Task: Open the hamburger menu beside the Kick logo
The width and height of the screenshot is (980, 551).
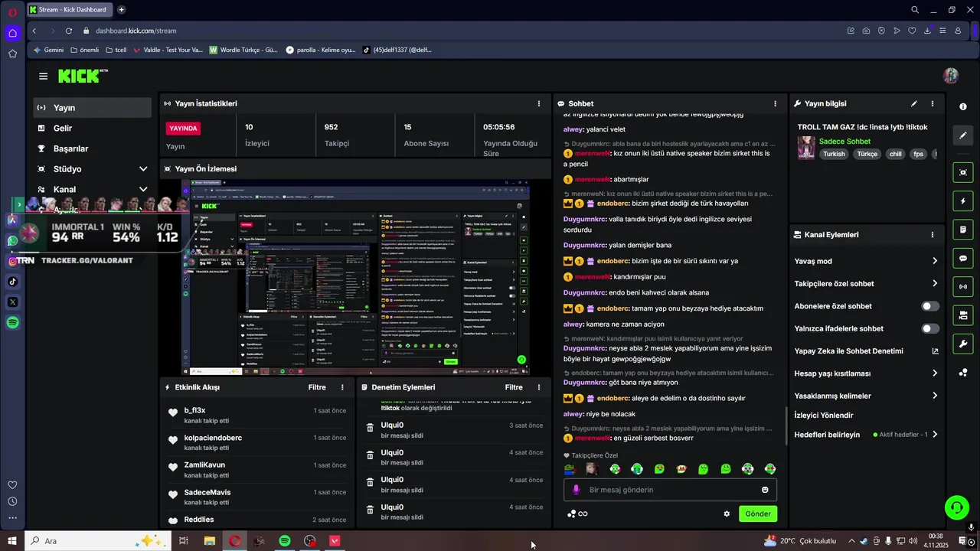Action: coord(43,76)
